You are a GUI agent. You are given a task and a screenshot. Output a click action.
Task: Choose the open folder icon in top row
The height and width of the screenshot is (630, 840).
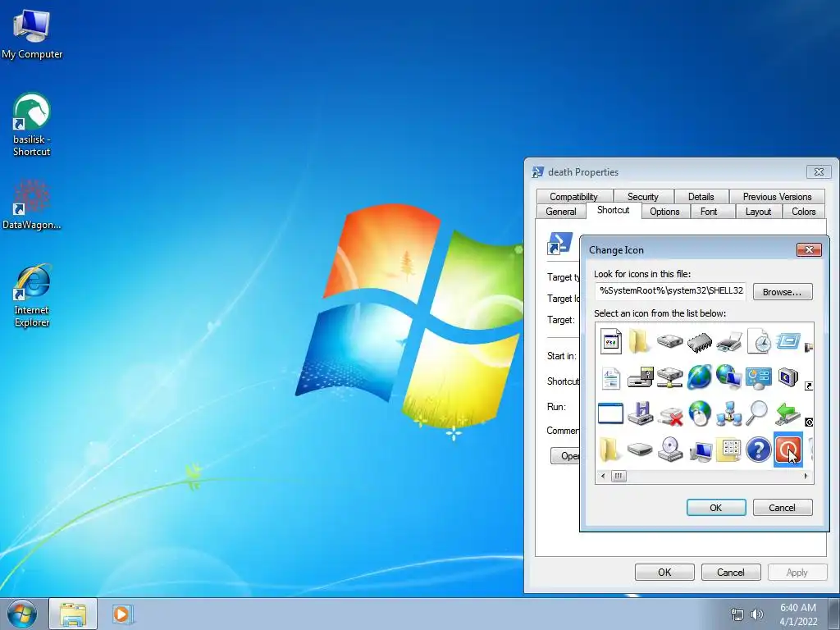[x=639, y=341]
